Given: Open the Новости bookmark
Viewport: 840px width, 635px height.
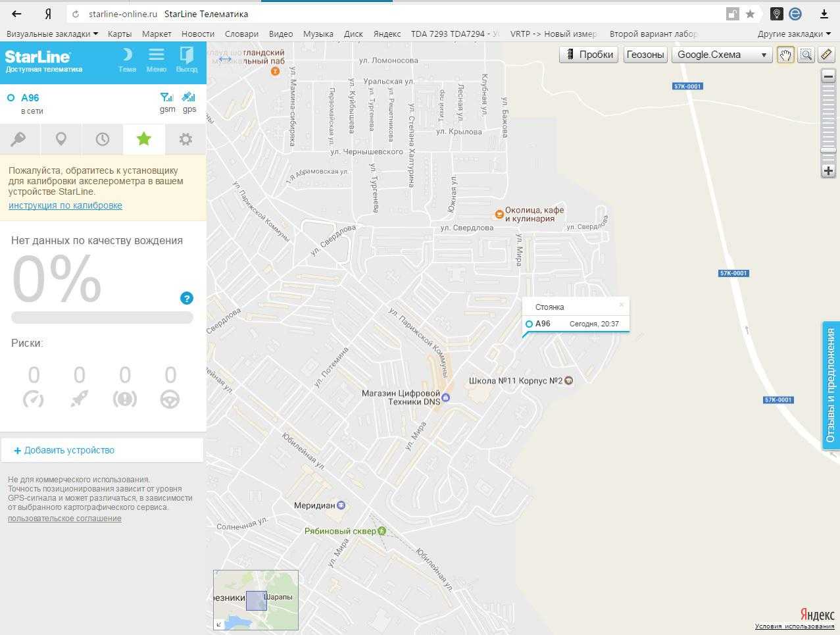Looking at the screenshot, I should click(x=198, y=34).
